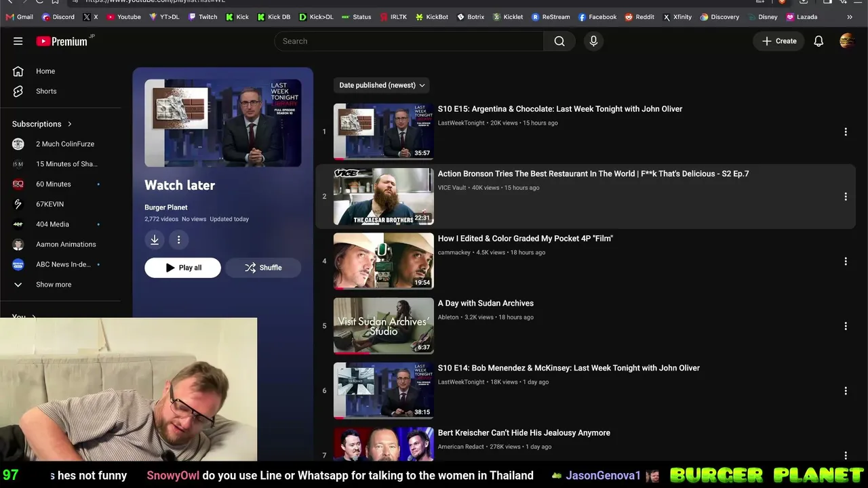
Task: Open the Gmail bookmark
Action: 19,17
